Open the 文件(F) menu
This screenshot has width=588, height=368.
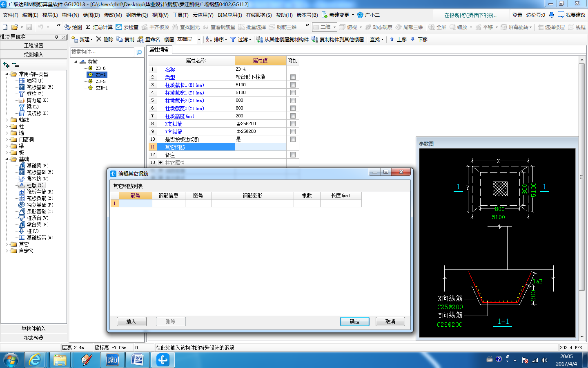click(11, 15)
